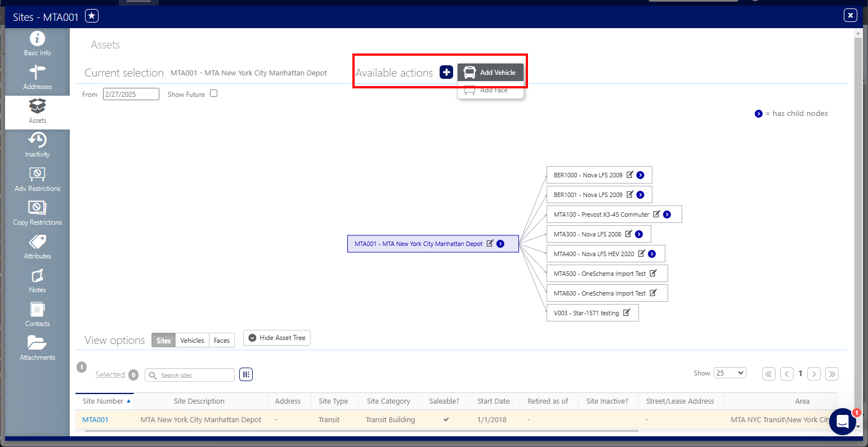
Task: Open the column chooser icon beside search
Action: (246, 374)
